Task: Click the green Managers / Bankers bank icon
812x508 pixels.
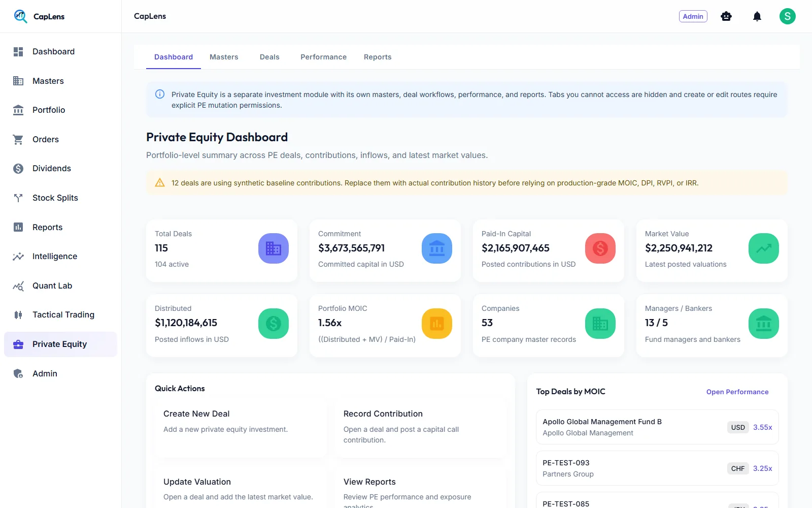Action: (764, 324)
